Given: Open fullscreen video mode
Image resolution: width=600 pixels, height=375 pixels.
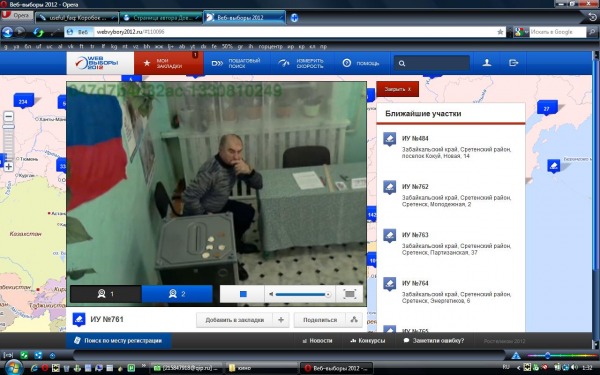Looking at the screenshot, I should pyautogui.click(x=349, y=294).
